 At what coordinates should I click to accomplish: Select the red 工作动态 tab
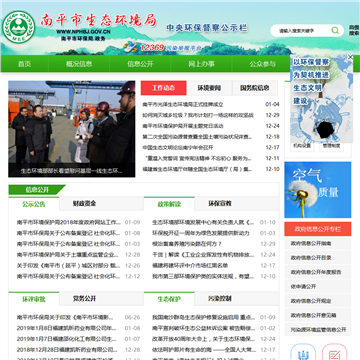click(163, 88)
